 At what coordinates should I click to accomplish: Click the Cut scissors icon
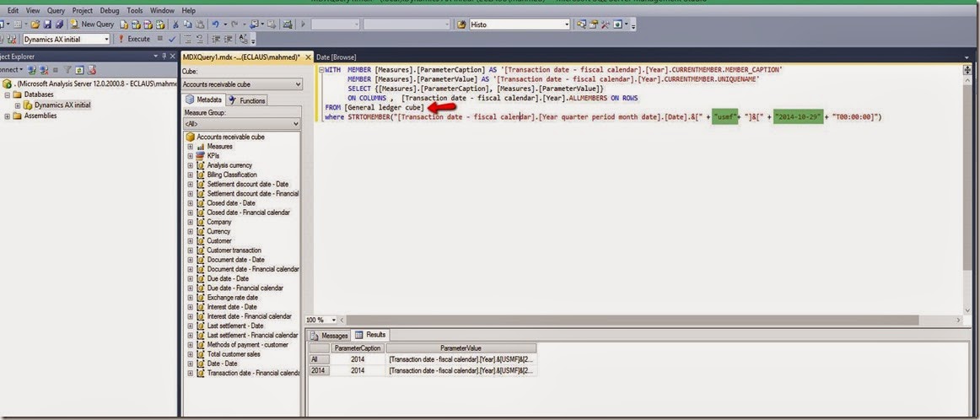(x=176, y=24)
